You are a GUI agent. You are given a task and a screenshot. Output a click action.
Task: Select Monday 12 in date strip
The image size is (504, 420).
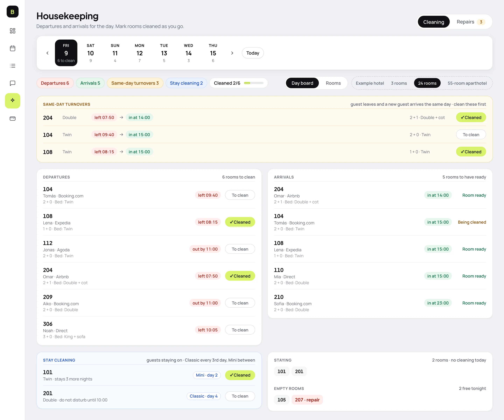(139, 53)
